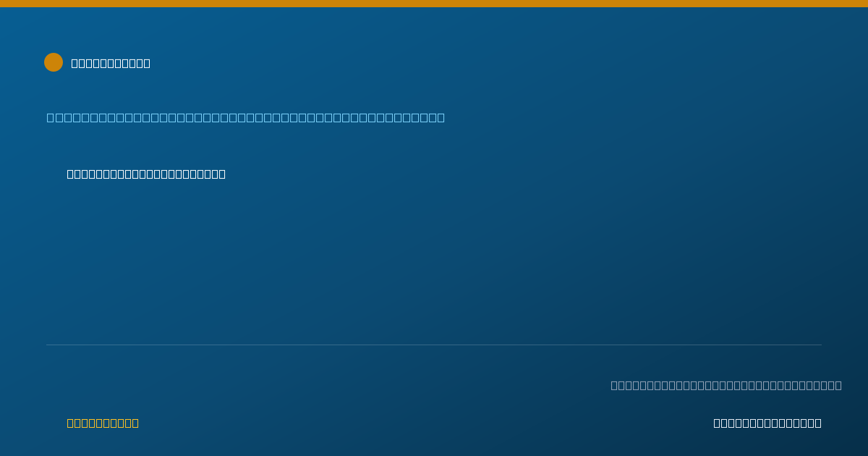Select the amber-colored footer label
868x456 pixels.
[x=103, y=423]
